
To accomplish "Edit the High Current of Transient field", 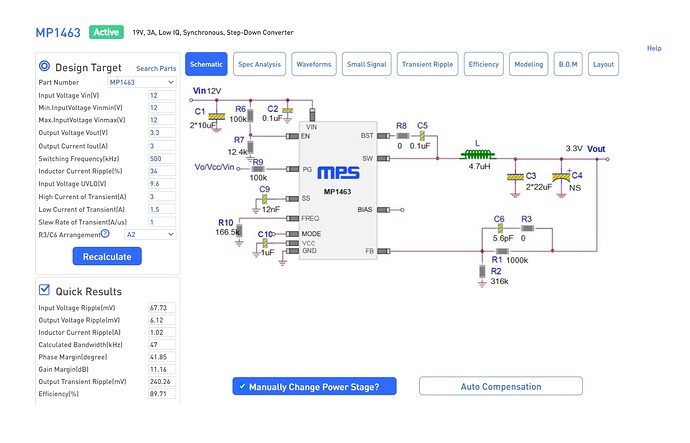I will coord(162,197).
